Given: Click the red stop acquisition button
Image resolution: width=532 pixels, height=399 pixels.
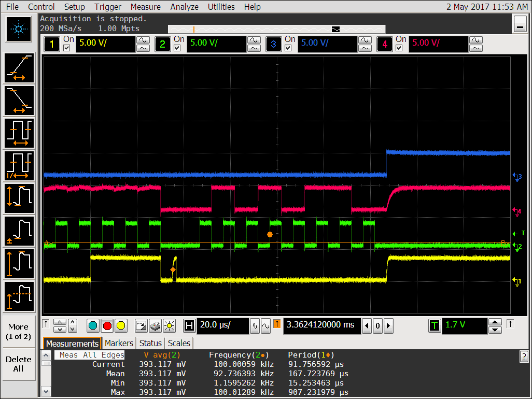Looking at the screenshot, I should click(107, 326).
